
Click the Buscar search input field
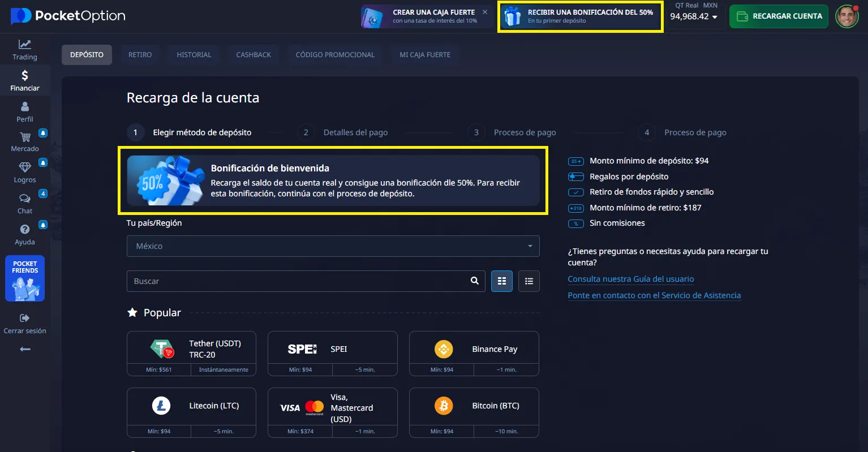297,281
